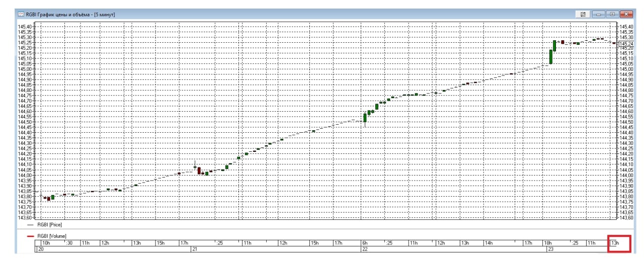Click the chart unlink icon in title bar

tap(583, 15)
